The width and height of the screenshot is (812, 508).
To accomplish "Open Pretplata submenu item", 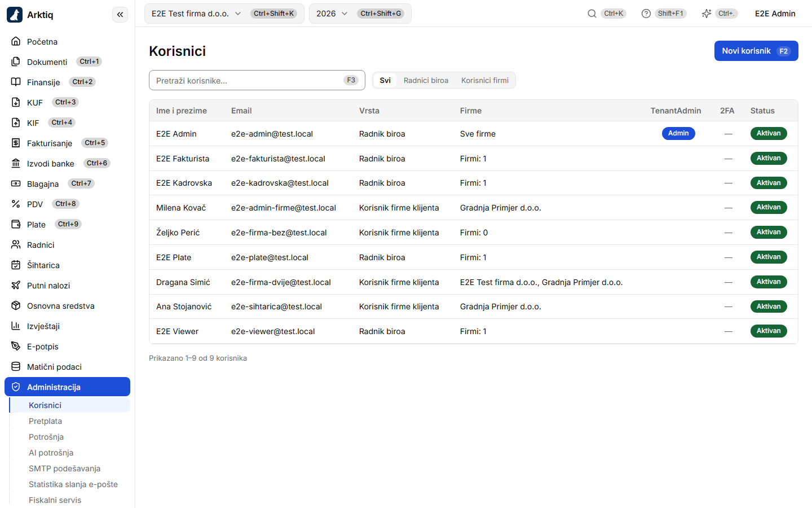I will 45,421.
